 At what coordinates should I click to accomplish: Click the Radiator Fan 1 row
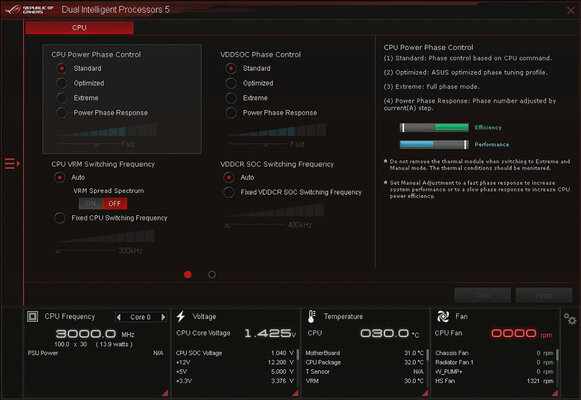click(494, 362)
